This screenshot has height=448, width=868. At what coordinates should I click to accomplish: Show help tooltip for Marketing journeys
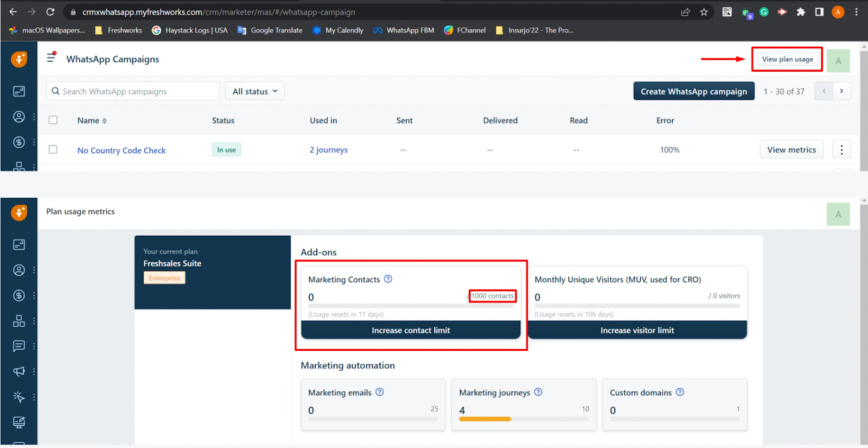tap(538, 392)
